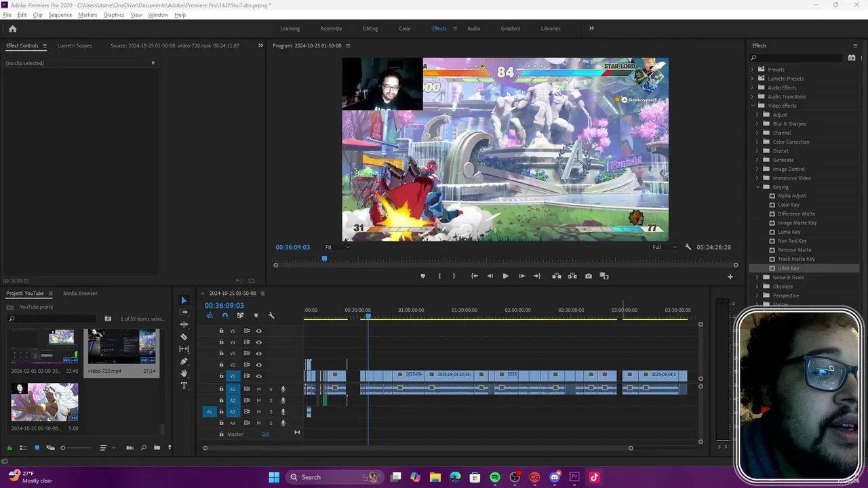
Task: Go to Out point
Action: tap(537, 276)
